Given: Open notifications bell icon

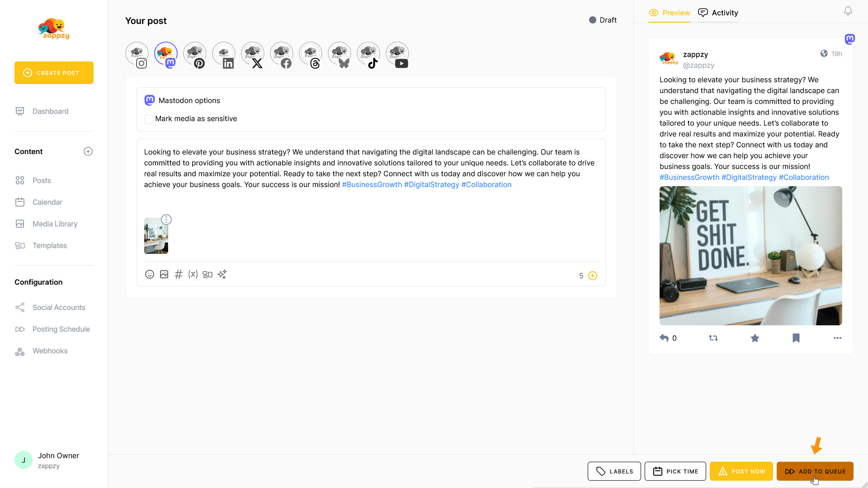Looking at the screenshot, I should (x=848, y=11).
